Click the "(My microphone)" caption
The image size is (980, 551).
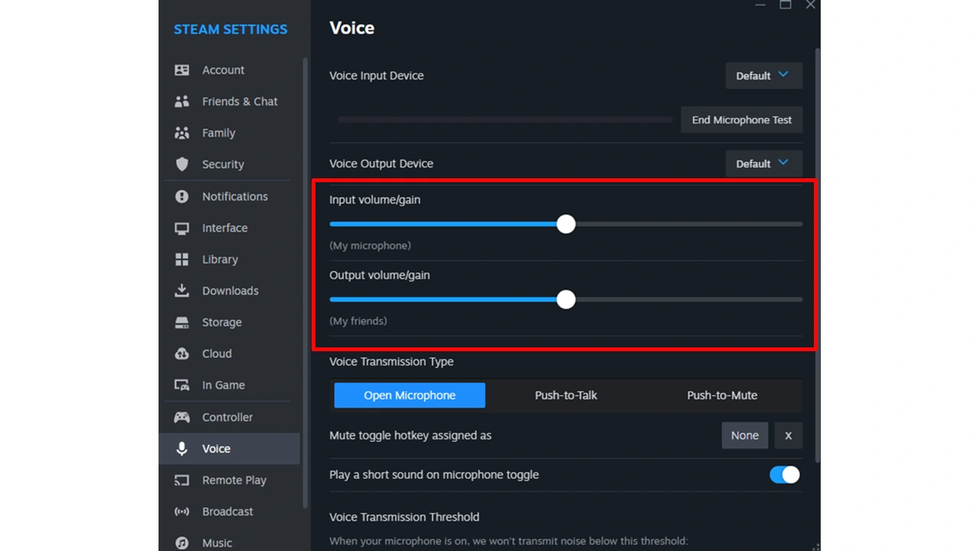tap(370, 246)
